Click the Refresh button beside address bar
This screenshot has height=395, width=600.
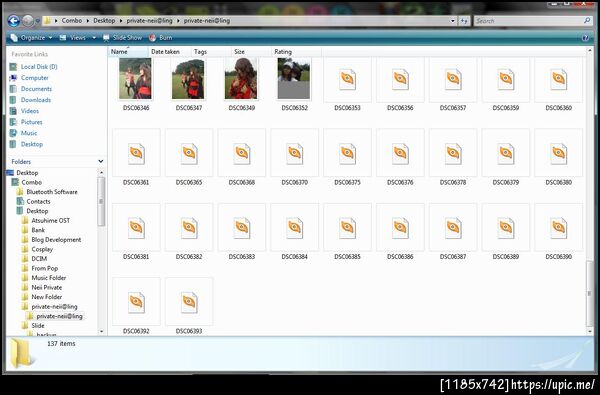tap(464, 21)
